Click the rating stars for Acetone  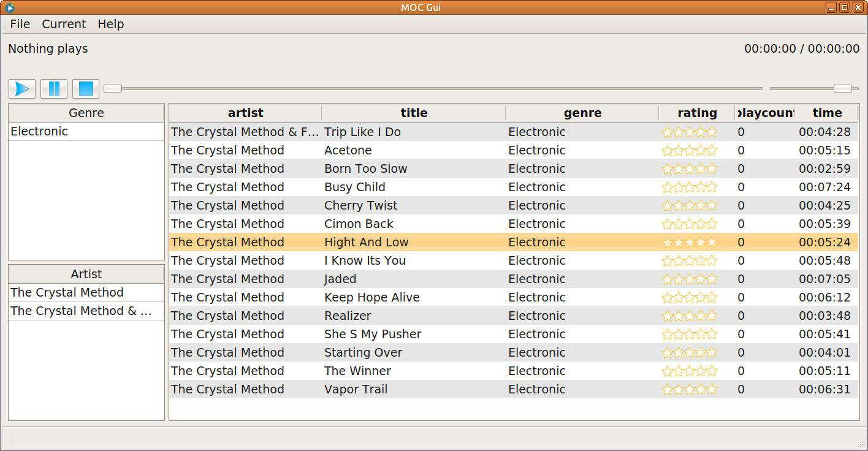coord(690,150)
